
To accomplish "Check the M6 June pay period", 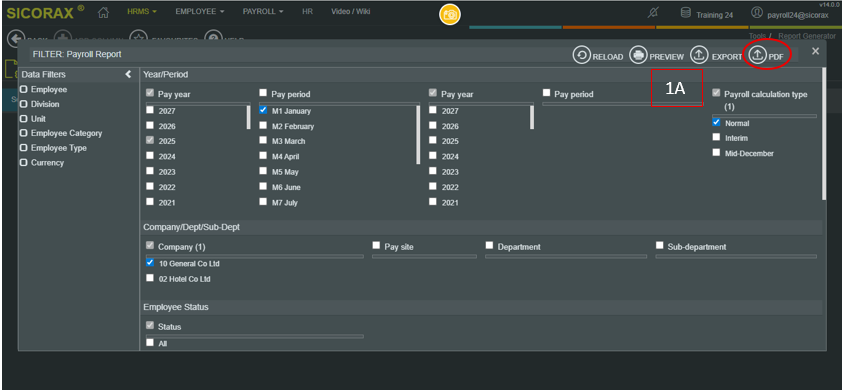I will (263, 186).
